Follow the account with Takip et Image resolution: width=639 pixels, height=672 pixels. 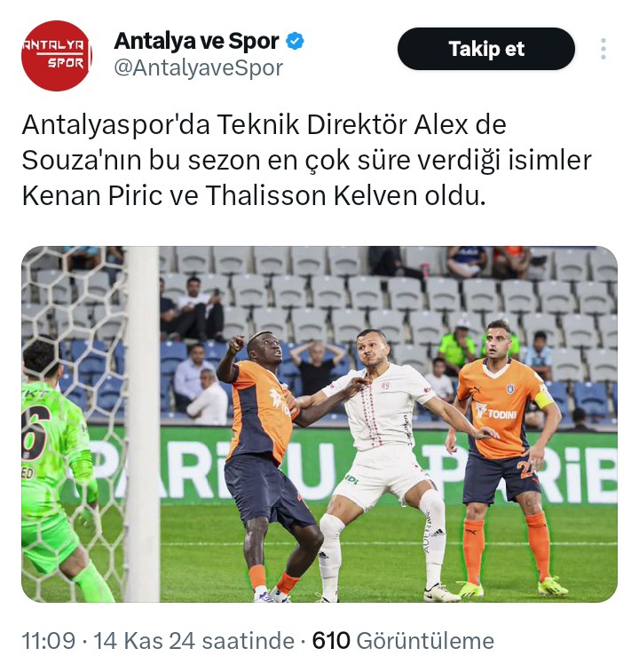click(x=486, y=49)
